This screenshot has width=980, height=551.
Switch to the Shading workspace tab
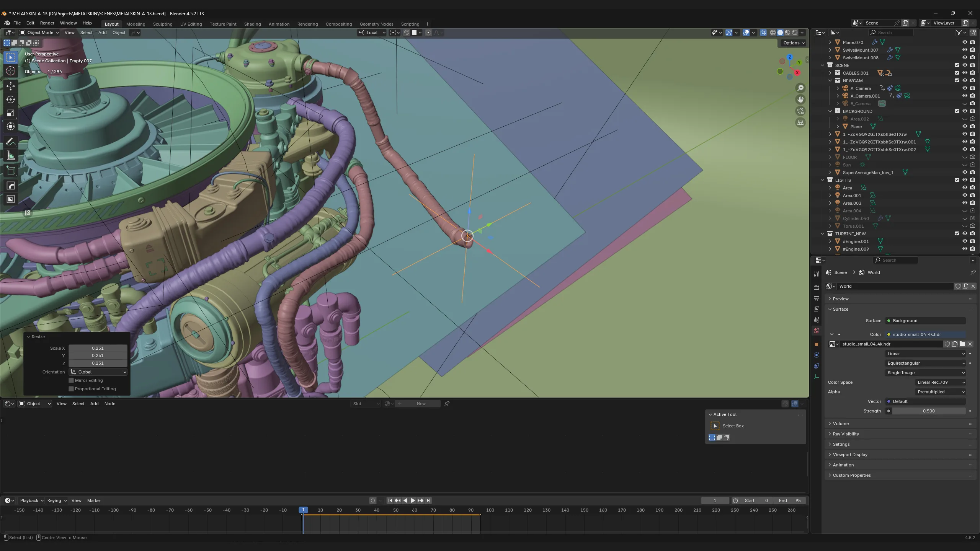pyautogui.click(x=252, y=24)
